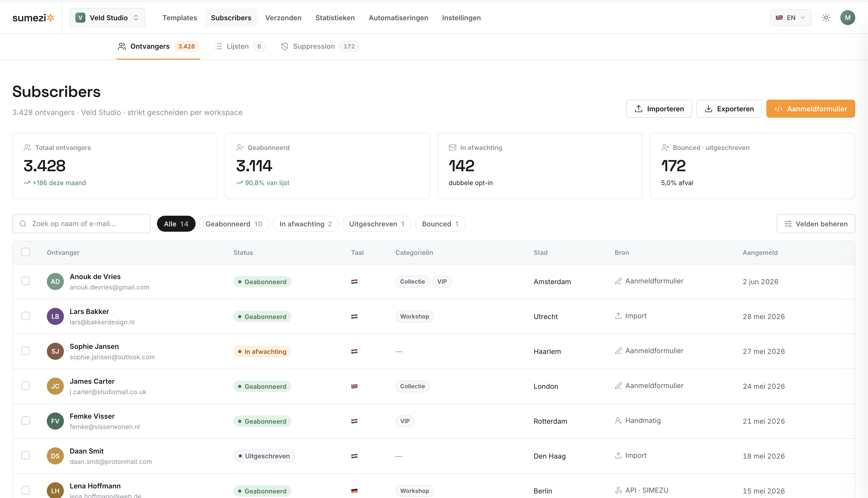Toggle the select-all checkbox in table header
This screenshot has height=498, width=868.
(26, 252)
